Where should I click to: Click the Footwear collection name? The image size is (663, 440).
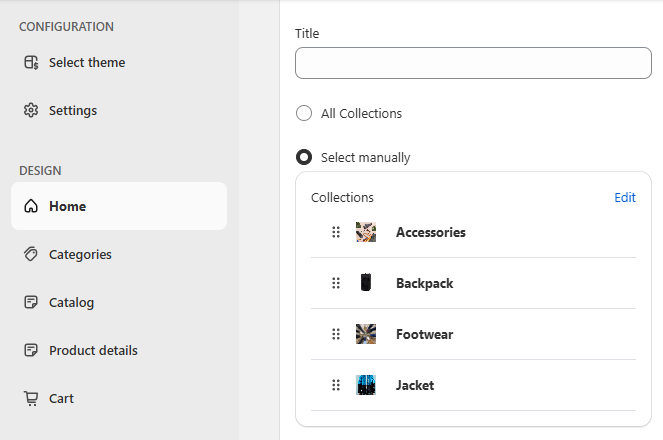pos(425,334)
